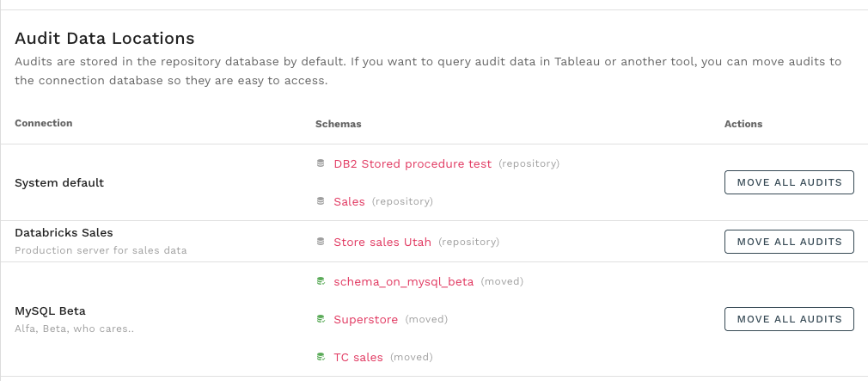Move all audits for System default
This screenshot has width=868, height=381.
pyautogui.click(x=789, y=182)
